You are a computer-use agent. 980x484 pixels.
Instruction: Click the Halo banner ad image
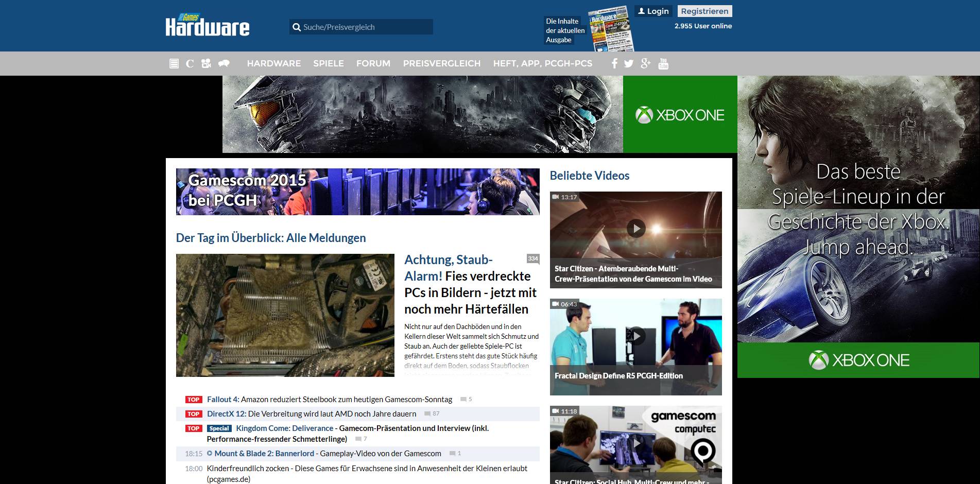tap(423, 114)
